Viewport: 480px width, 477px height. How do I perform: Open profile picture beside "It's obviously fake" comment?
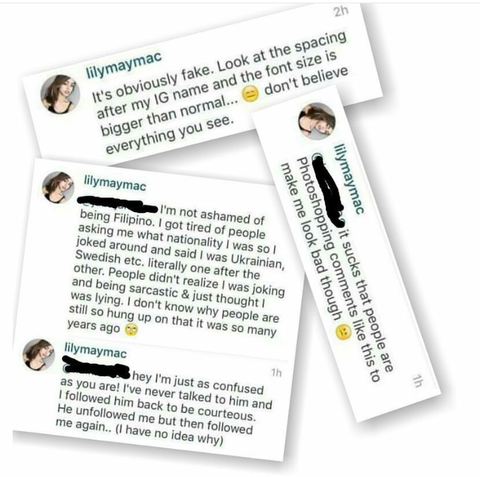[x=60, y=94]
